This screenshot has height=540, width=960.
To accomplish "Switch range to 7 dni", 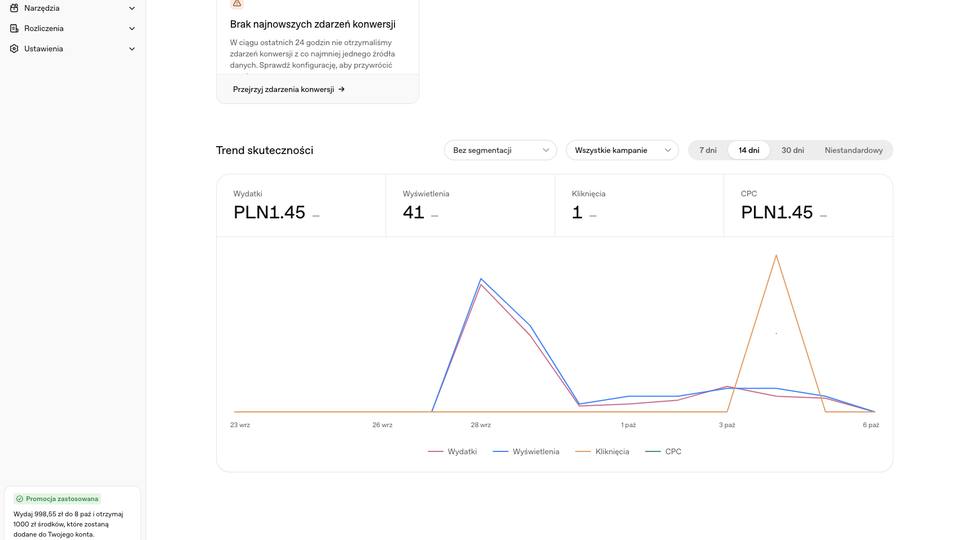I will point(708,150).
